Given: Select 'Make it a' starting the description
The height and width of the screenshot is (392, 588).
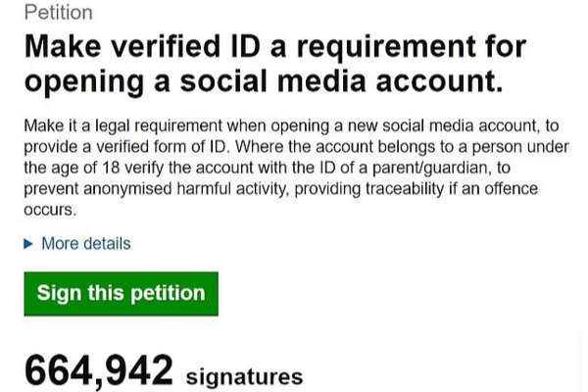Looking at the screenshot, I should pyautogui.click(x=58, y=125).
